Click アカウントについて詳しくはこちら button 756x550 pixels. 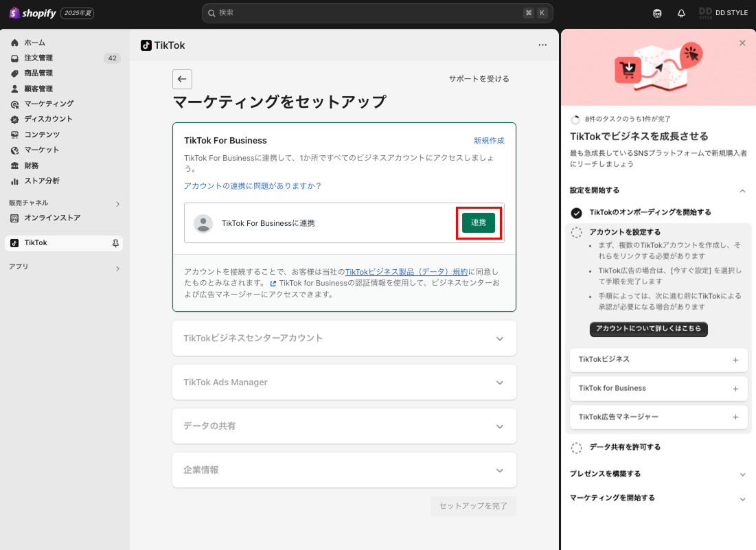pos(648,329)
